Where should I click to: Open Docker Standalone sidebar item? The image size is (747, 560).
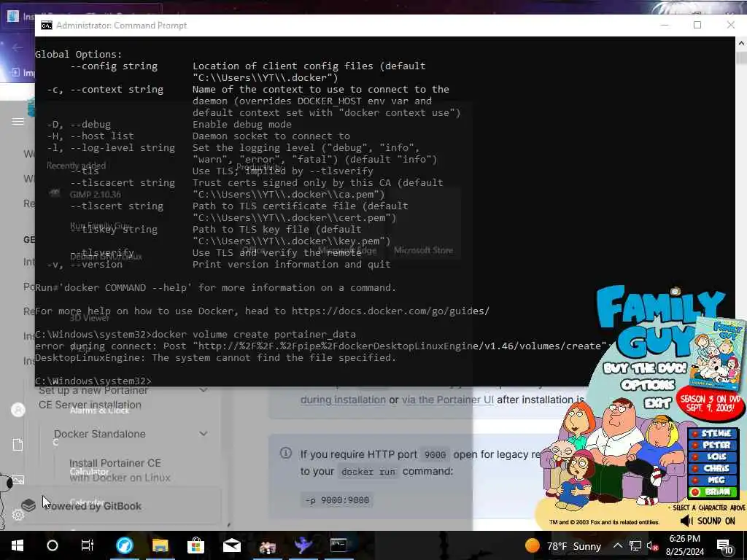pos(99,434)
